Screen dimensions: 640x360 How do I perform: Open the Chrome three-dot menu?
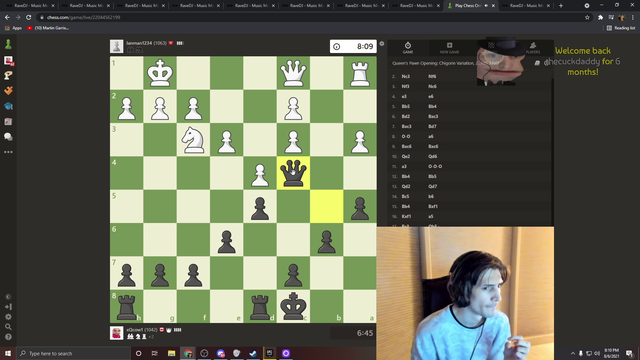633,18
